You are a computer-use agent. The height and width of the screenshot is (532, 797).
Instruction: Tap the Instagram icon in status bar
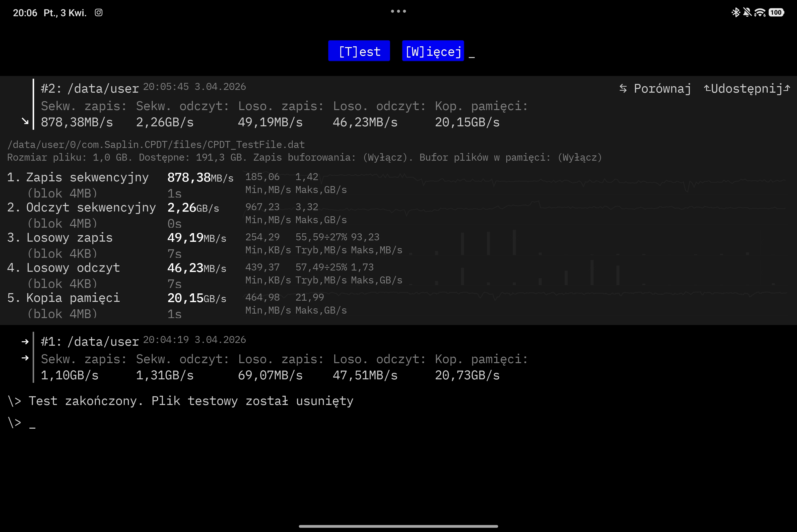click(98, 13)
